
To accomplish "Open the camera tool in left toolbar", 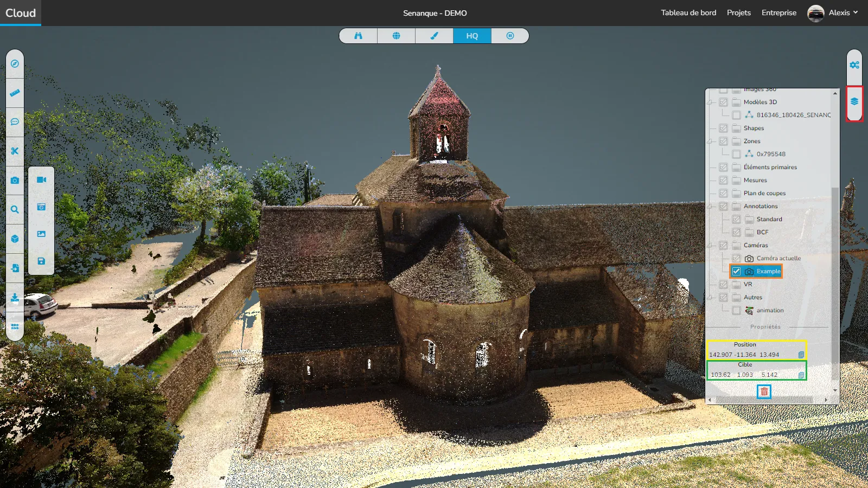I will tap(15, 181).
